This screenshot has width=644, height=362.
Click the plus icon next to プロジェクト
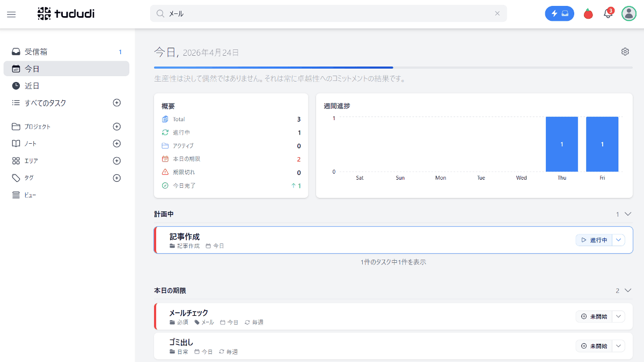tap(116, 126)
